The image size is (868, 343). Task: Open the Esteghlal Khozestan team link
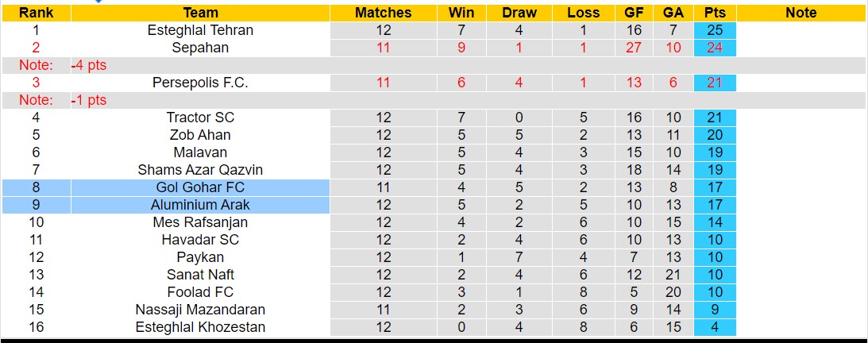(200, 327)
